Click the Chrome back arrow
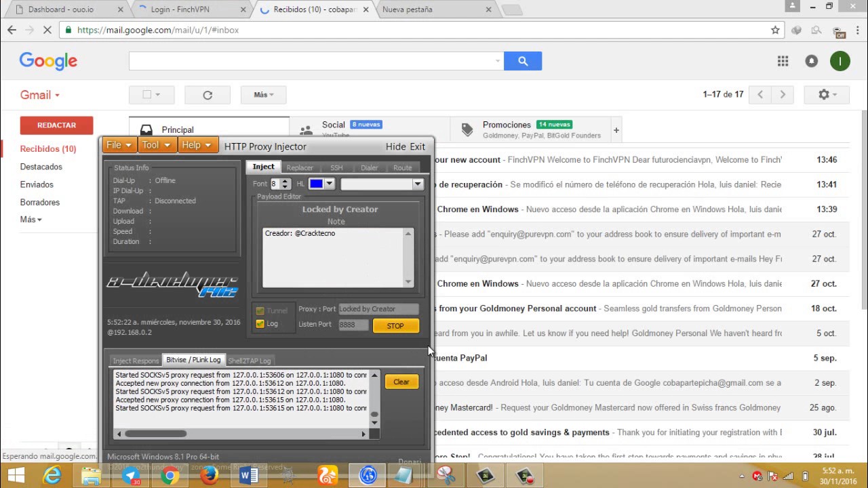 point(12,30)
